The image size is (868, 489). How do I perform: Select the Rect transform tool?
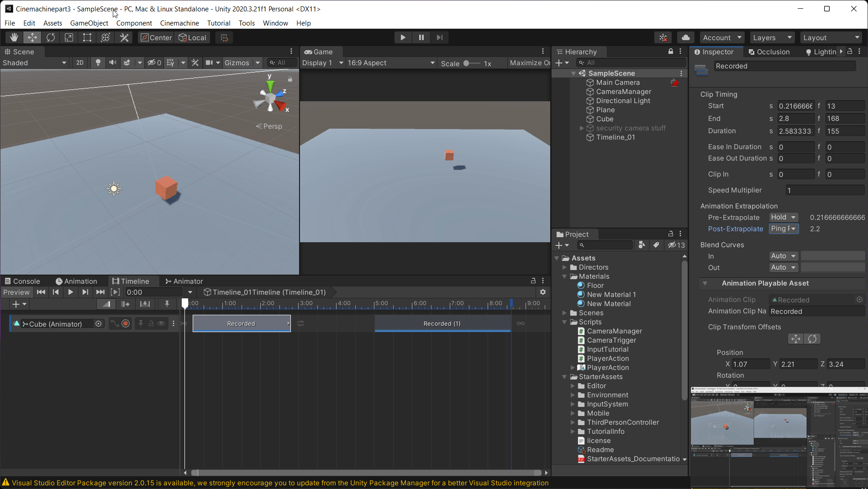point(87,37)
